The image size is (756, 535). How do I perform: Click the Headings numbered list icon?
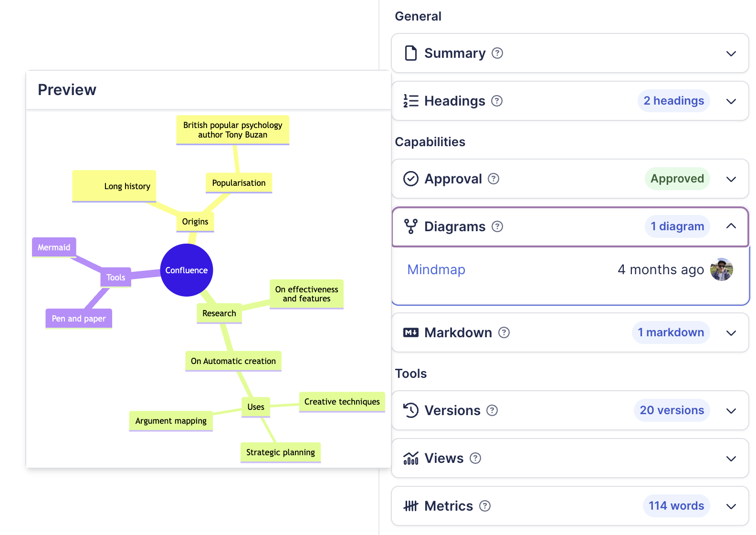(x=410, y=101)
